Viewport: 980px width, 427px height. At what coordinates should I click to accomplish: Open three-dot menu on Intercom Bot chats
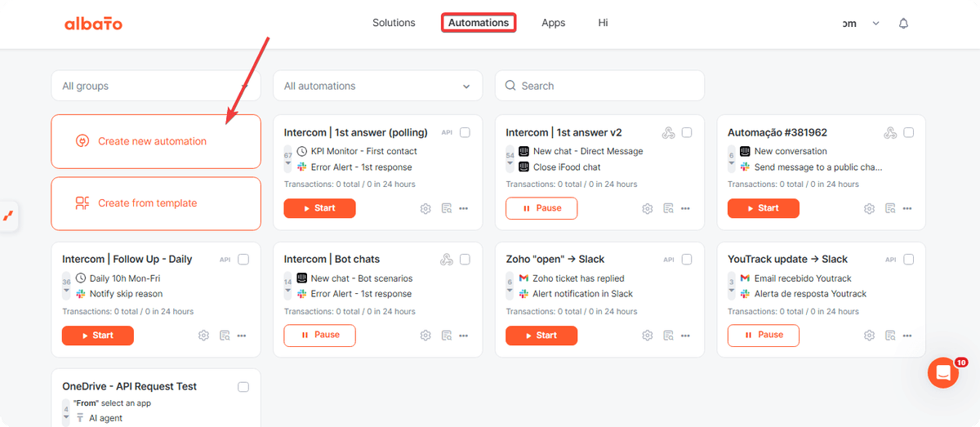click(x=463, y=335)
